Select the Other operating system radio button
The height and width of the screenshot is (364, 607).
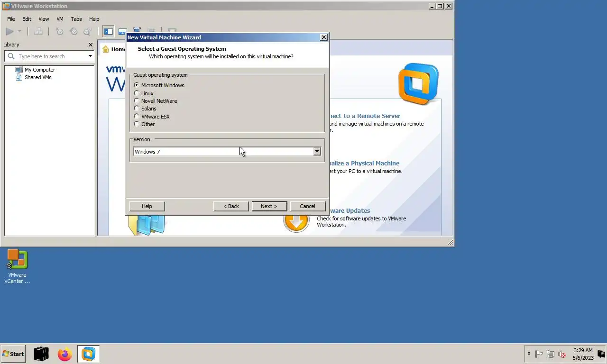(137, 124)
